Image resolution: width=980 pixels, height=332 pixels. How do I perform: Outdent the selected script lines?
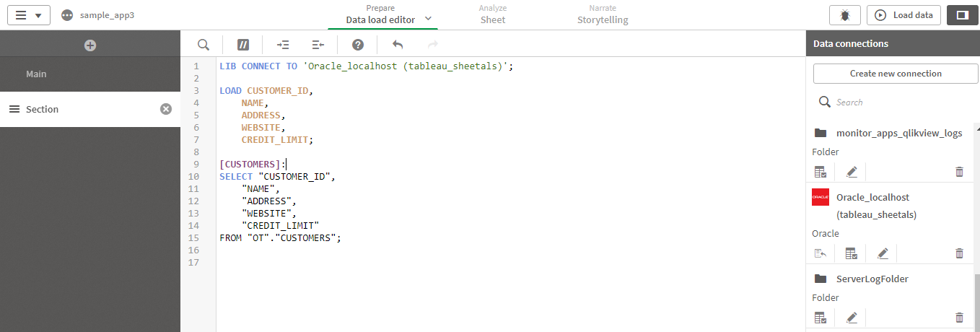pyautogui.click(x=318, y=45)
